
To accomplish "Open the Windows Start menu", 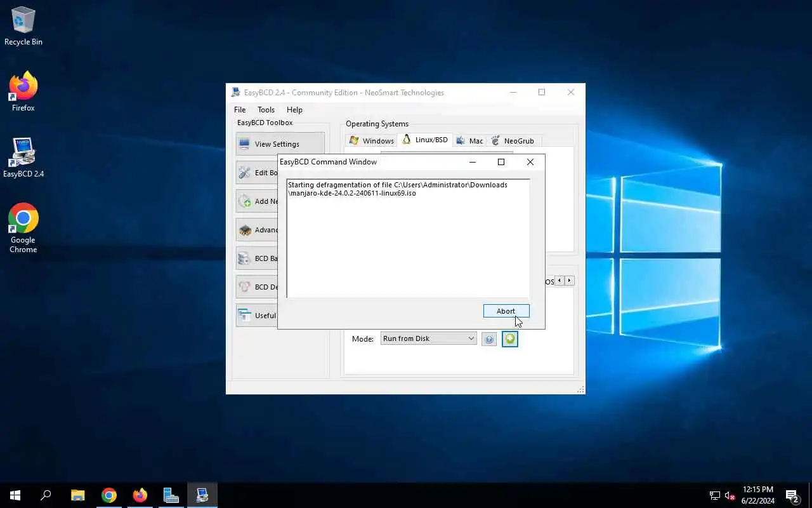I will click(15, 495).
